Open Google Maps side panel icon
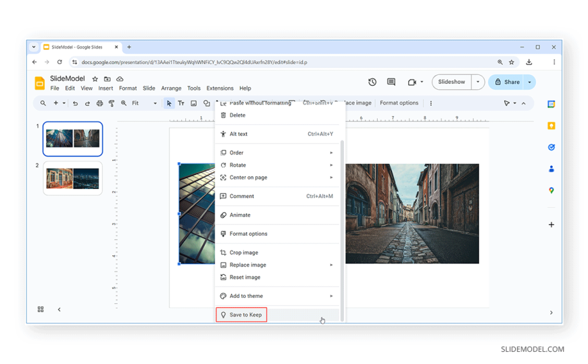The width and height of the screenshot is (588, 364). (x=552, y=190)
